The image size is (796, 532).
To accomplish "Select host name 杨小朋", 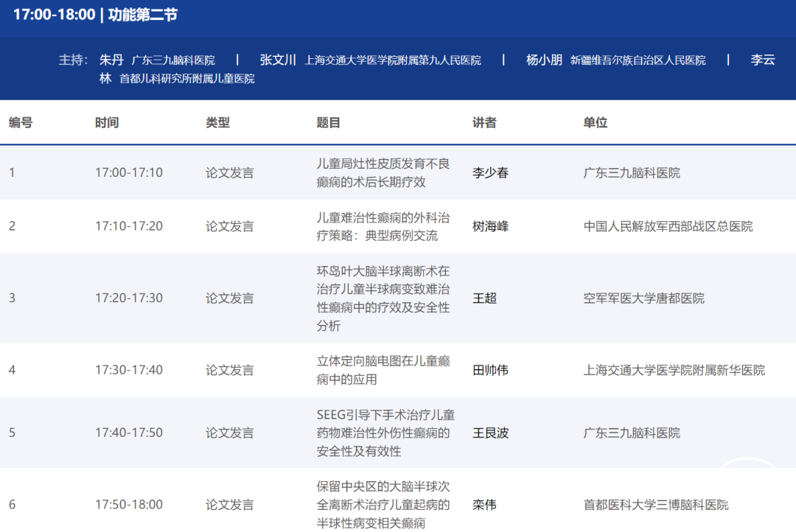I will pyautogui.click(x=544, y=60).
